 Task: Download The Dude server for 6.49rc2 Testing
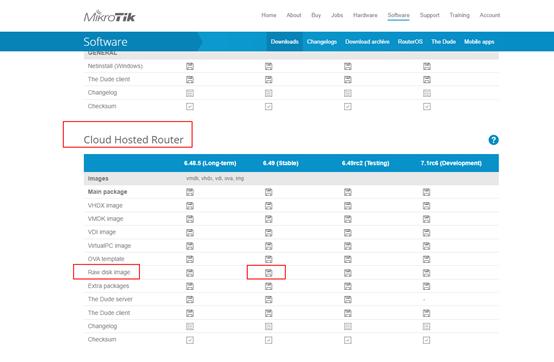(348, 299)
